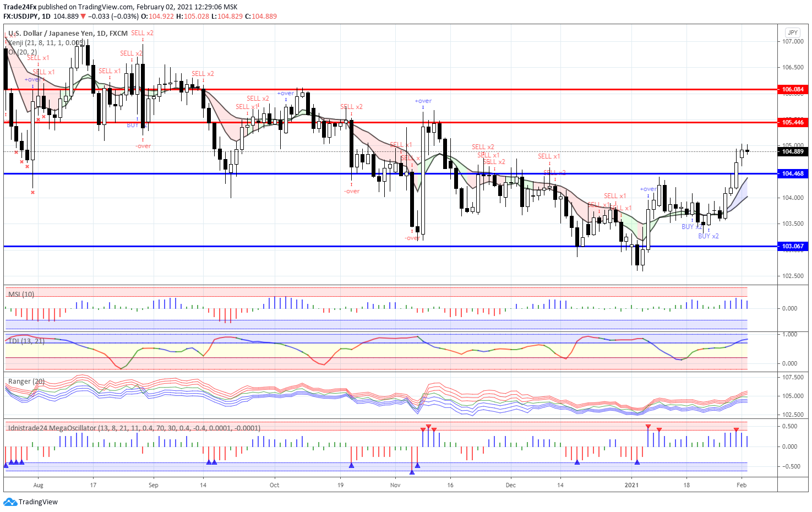Open the JPY currency label button
The height and width of the screenshot is (512, 812).
(x=793, y=32)
